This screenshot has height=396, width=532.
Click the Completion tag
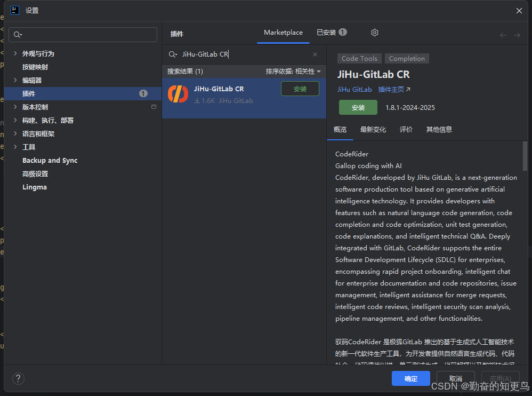(x=407, y=58)
